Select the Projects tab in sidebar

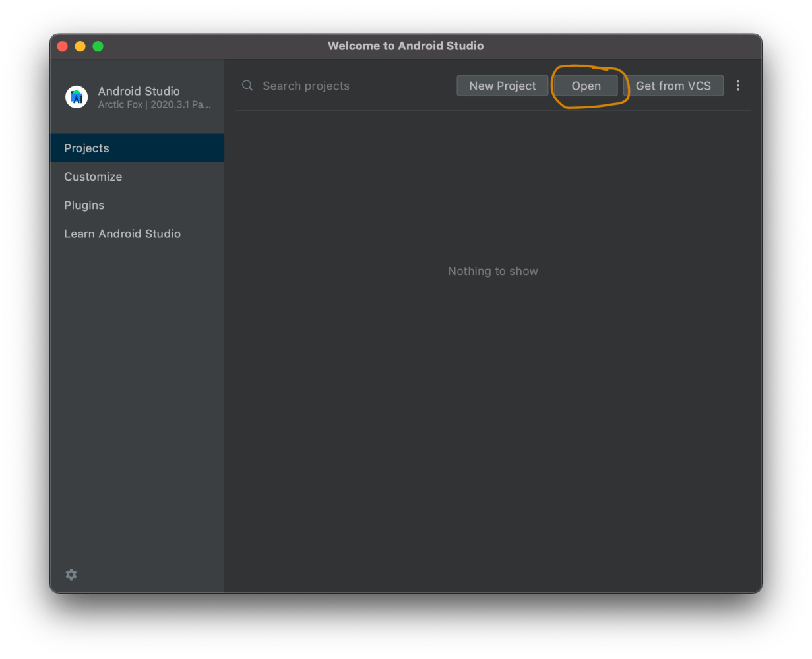pyautogui.click(x=137, y=148)
